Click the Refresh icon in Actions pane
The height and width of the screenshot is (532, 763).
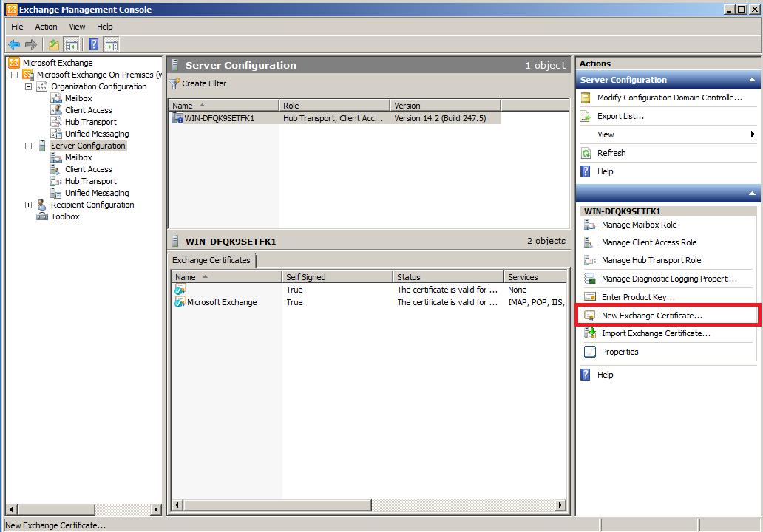(586, 153)
